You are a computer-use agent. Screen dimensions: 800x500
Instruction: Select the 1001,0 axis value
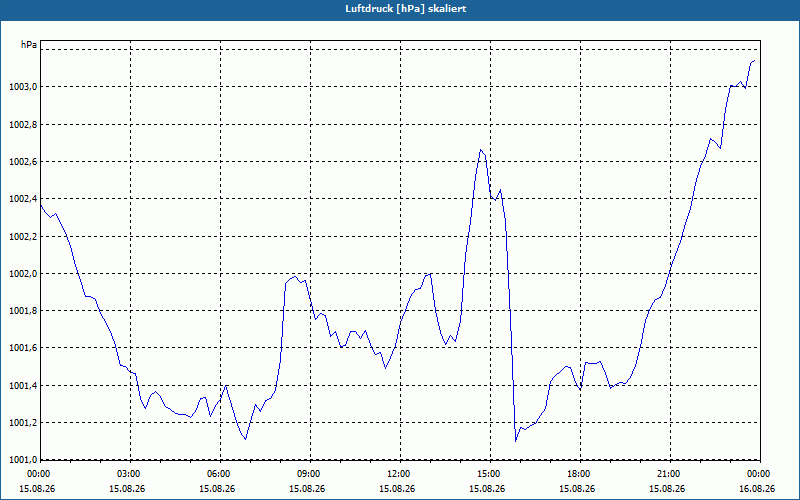23,460
